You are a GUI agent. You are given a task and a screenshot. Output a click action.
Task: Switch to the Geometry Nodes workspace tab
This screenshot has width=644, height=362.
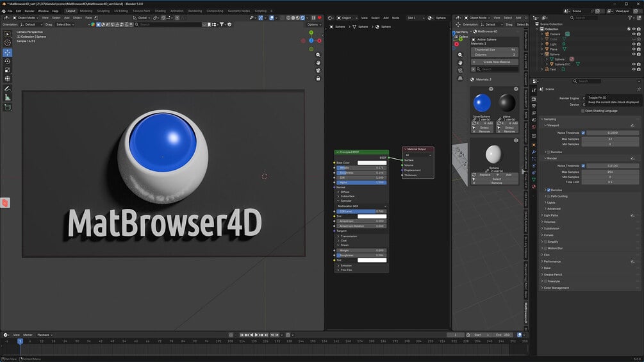point(238,11)
